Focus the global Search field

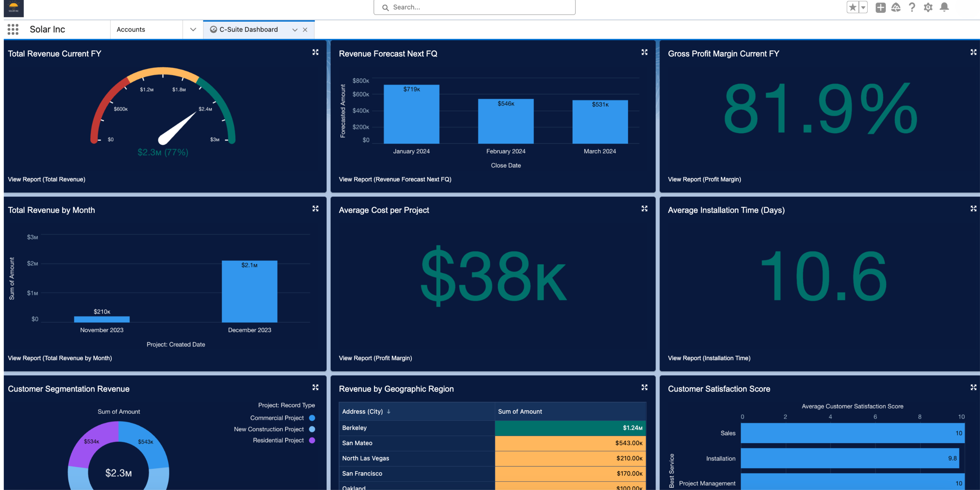[x=474, y=7]
